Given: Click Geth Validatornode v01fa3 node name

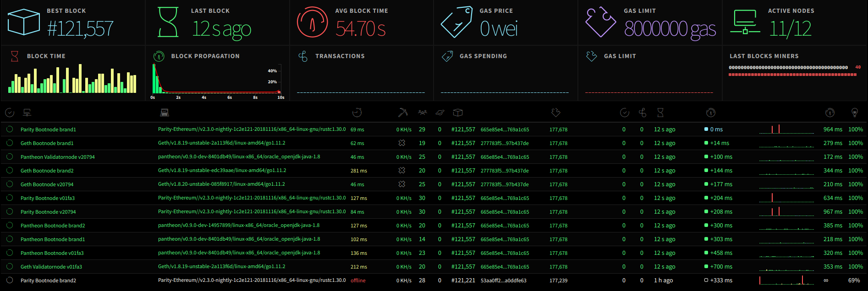Looking at the screenshot, I should click(x=51, y=267).
